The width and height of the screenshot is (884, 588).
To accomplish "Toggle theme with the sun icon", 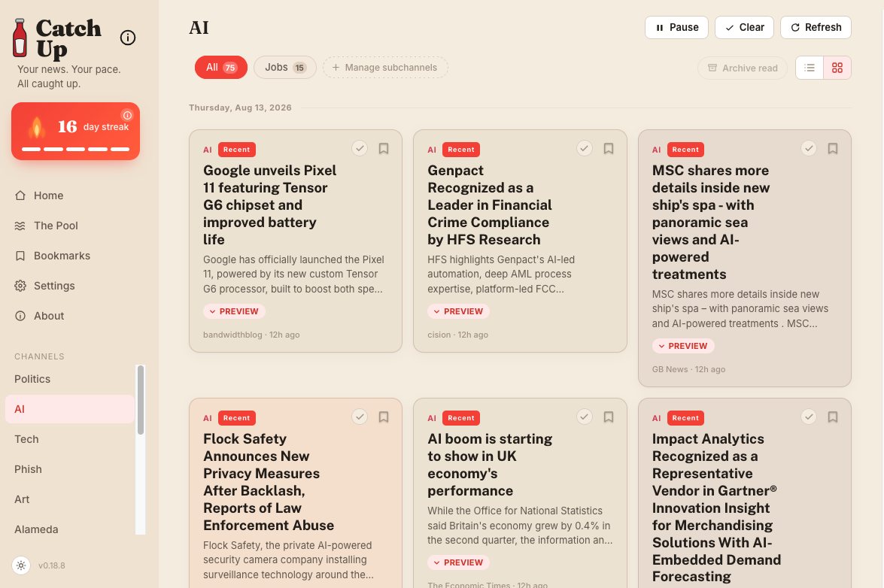I will (x=21, y=565).
